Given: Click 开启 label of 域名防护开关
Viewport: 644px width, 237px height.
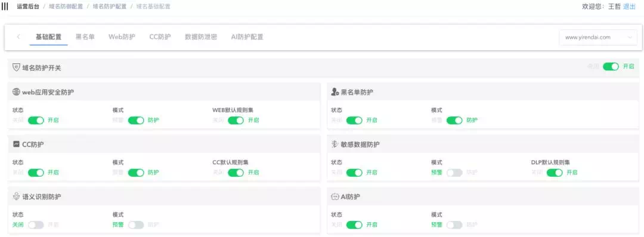Looking at the screenshot, I should pyautogui.click(x=628, y=66).
